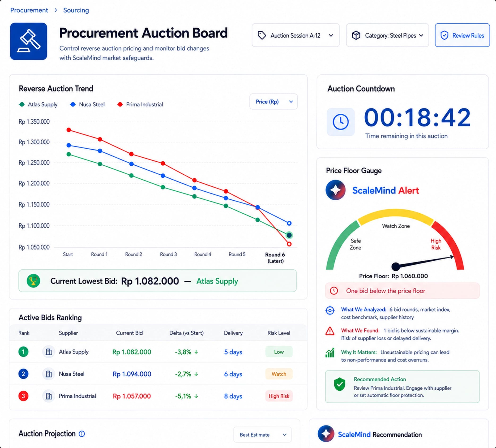The height and width of the screenshot is (448, 496).
Task: Click the warning triangle next to What We Found
Action: [x=330, y=331]
